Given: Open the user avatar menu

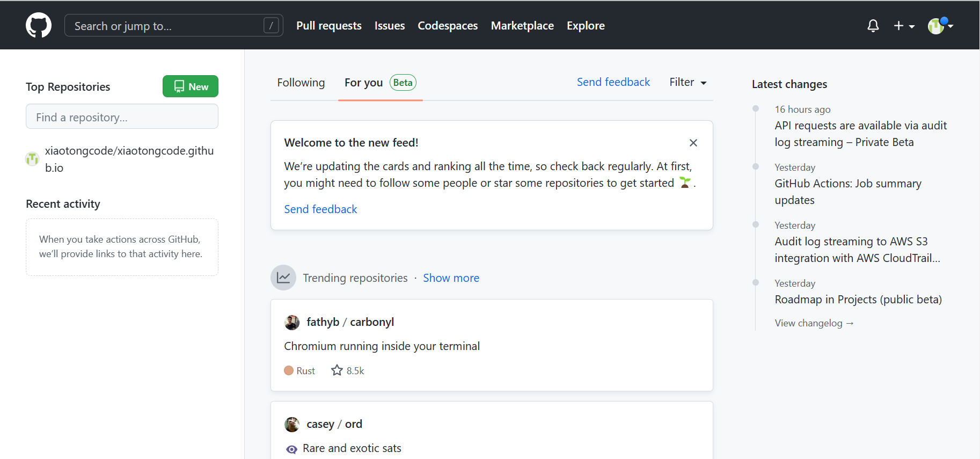Looking at the screenshot, I should click(940, 25).
